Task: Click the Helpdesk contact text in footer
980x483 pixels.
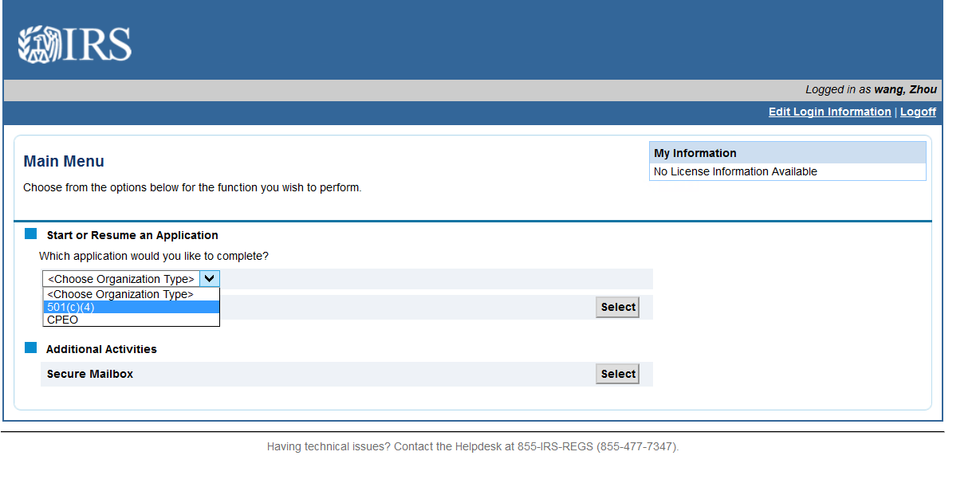Action: pyautogui.click(x=472, y=446)
